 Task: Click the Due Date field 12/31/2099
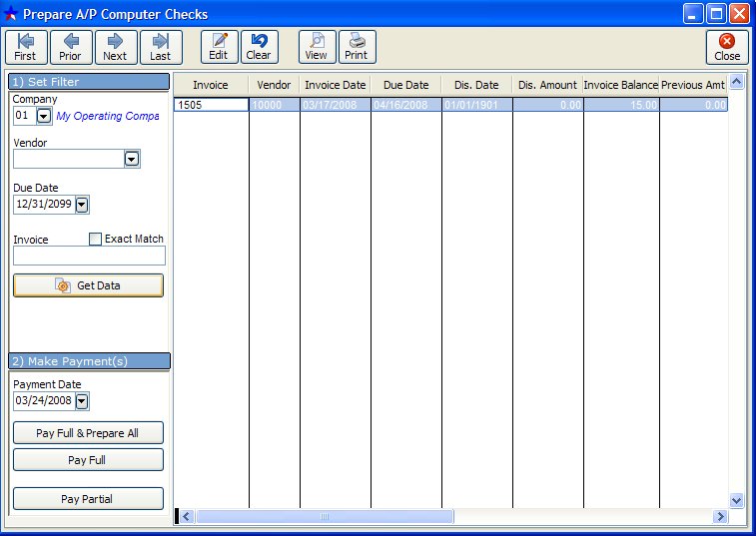coord(44,204)
